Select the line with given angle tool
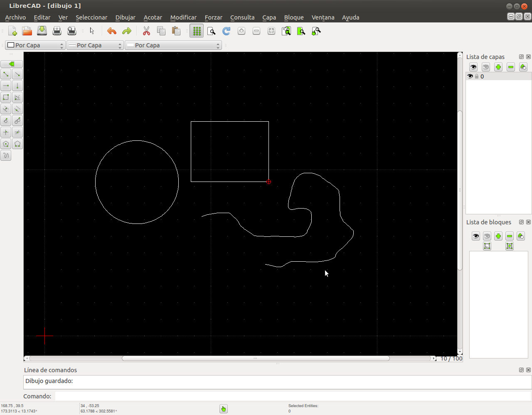This screenshot has height=415, width=532. [x=17, y=74]
